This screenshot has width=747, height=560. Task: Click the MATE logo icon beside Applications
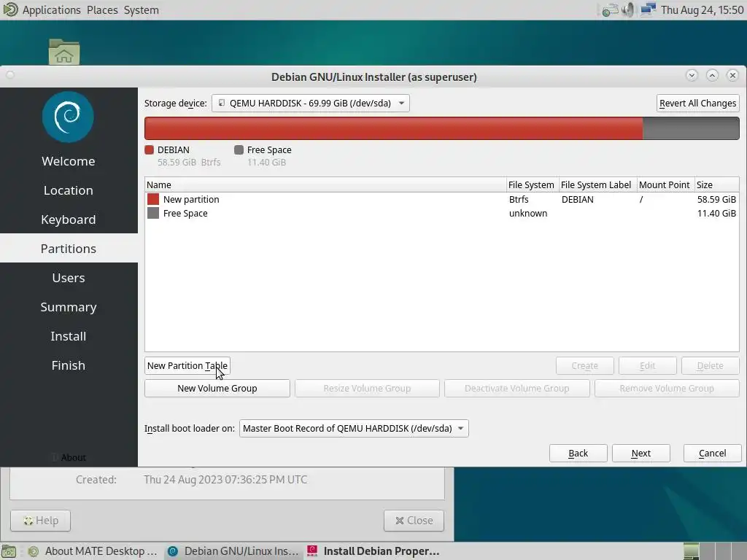click(x=10, y=9)
